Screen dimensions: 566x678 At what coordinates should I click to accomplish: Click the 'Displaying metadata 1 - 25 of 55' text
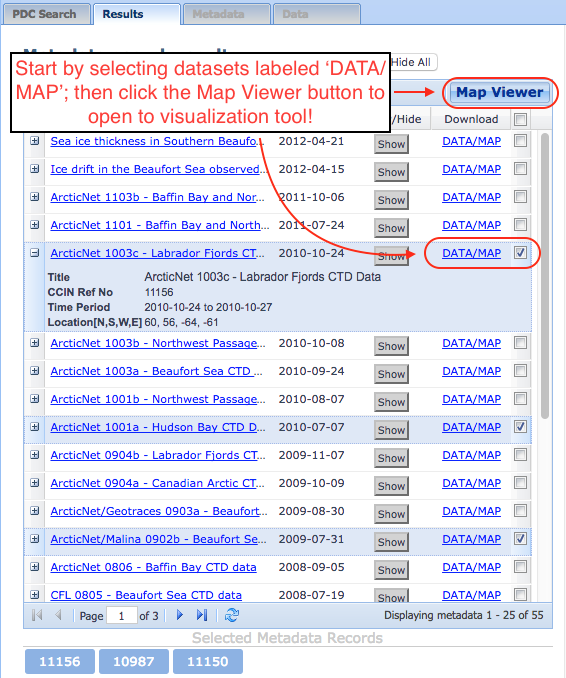click(x=464, y=615)
